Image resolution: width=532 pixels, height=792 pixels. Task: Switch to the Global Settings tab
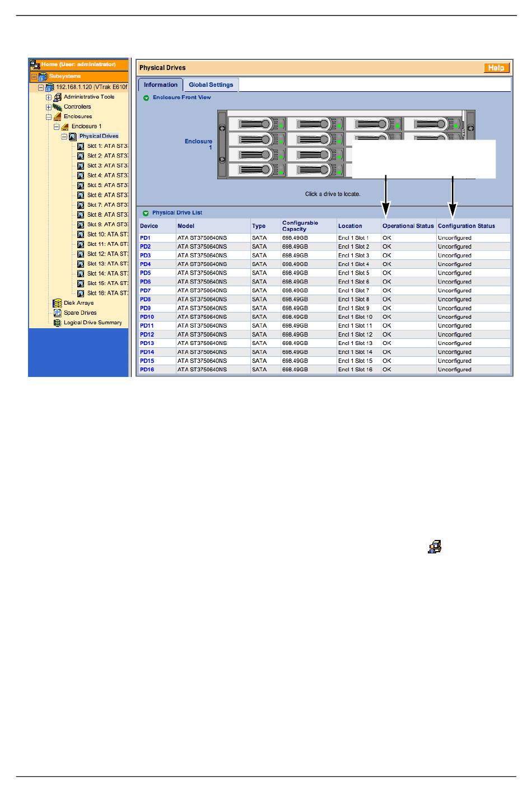[x=211, y=85]
